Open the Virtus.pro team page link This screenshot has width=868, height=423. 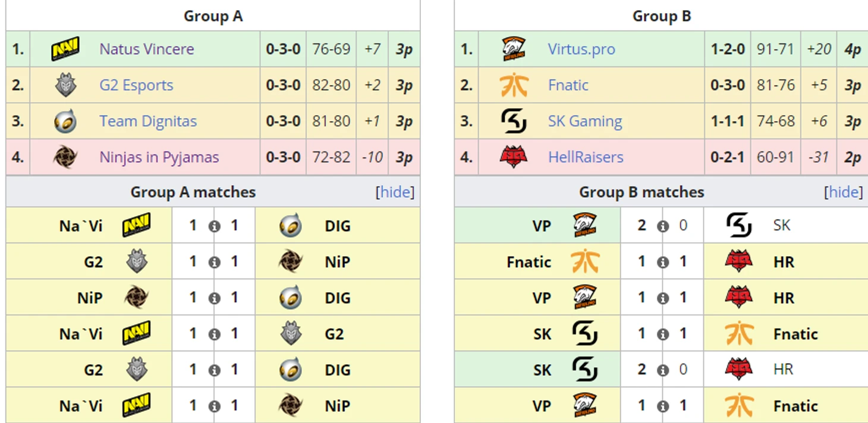(581, 49)
